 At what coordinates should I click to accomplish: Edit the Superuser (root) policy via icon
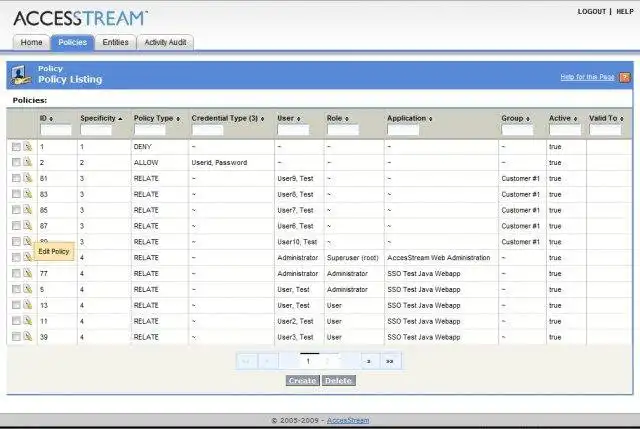27,257
